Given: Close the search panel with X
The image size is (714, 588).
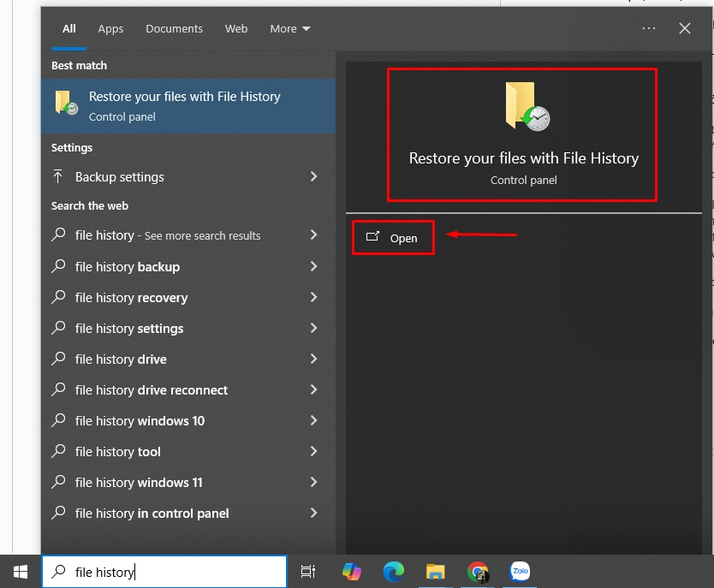Looking at the screenshot, I should (x=684, y=28).
